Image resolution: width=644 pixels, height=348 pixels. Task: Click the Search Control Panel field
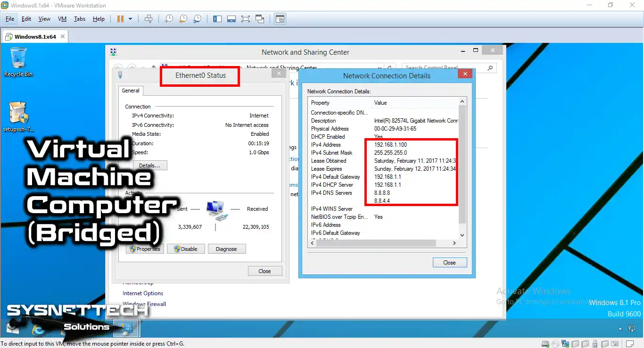(x=449, y=68)
